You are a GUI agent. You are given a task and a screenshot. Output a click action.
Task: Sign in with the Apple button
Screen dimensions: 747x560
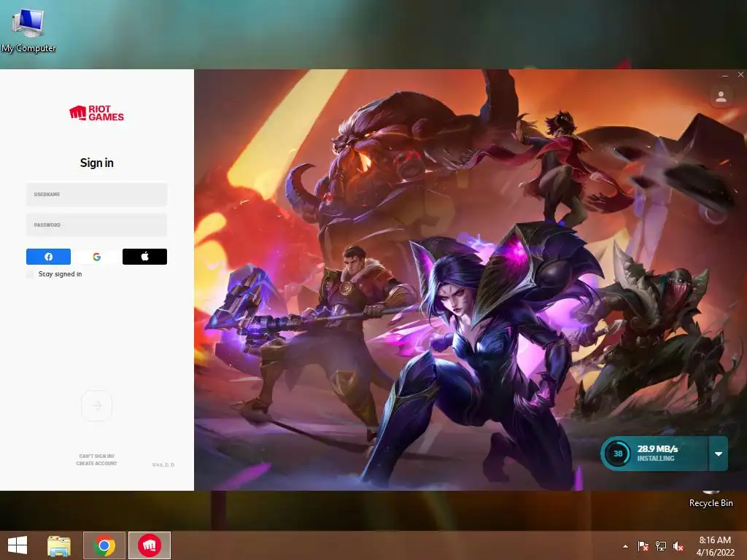[x=145, y=257]
